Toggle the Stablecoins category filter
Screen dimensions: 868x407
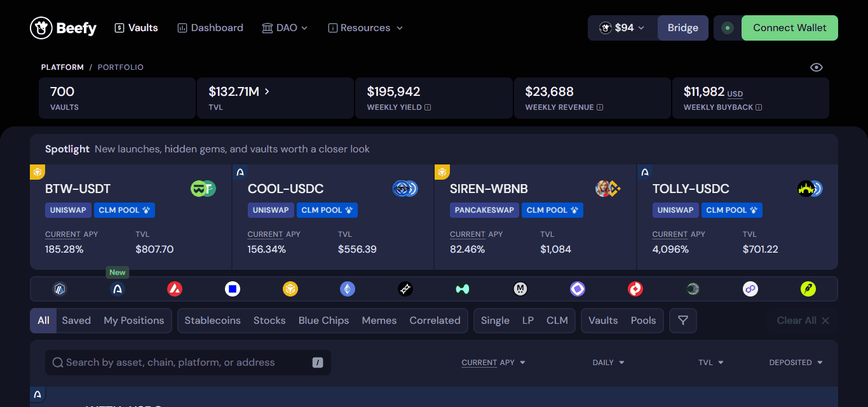pyautogui.click(x=213, y=321)
